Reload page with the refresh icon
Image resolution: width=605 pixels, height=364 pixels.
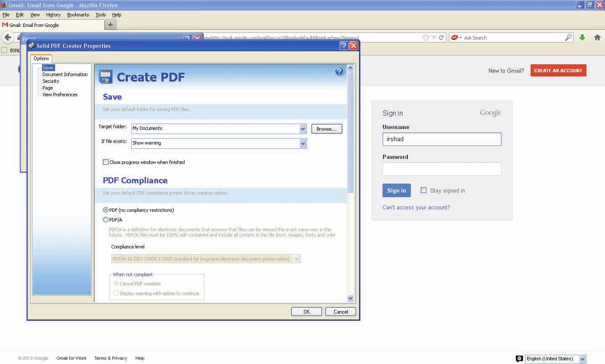click(441, 37)
